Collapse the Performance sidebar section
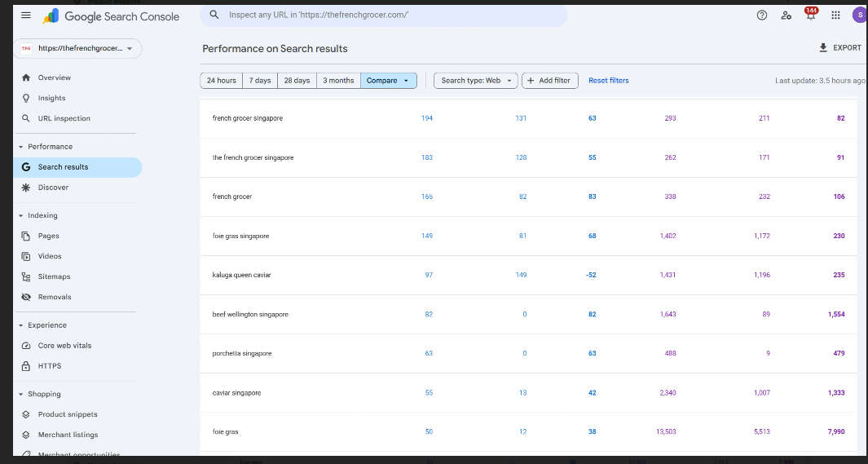Image resolution: width=868 pixels, height=464 pixels. pos(20,147)
